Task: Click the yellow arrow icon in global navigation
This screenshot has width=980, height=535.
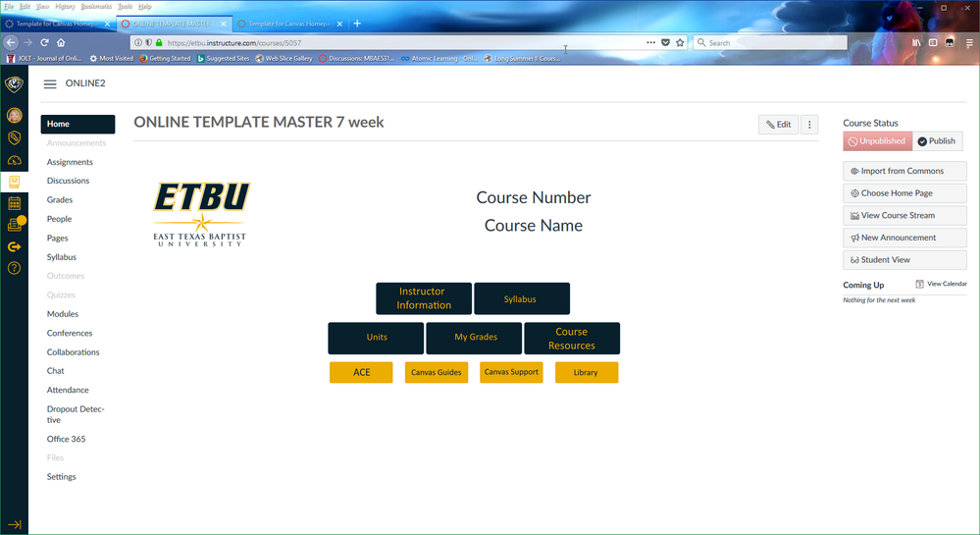Action: click(15, 246)
